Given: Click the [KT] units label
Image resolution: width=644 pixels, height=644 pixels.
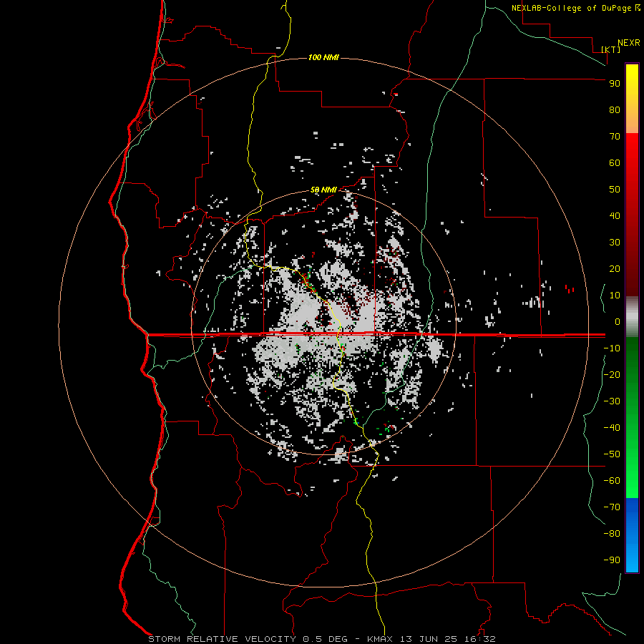Looking at the screenshot, I should (x=611, y=49).
